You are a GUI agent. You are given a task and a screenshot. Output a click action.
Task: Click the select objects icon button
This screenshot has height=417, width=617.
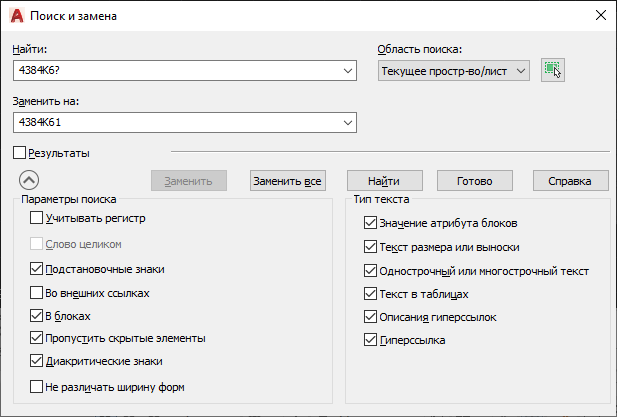[553, 70]
